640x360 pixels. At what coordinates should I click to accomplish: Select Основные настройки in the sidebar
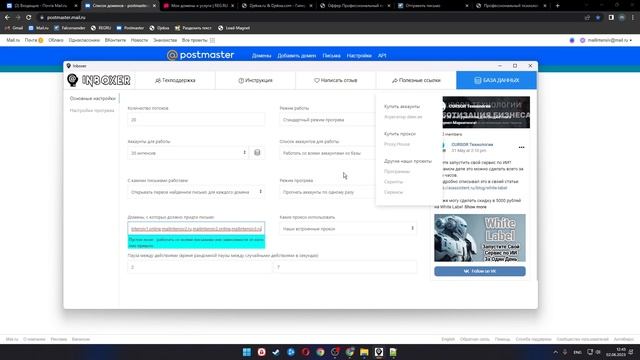92,98
